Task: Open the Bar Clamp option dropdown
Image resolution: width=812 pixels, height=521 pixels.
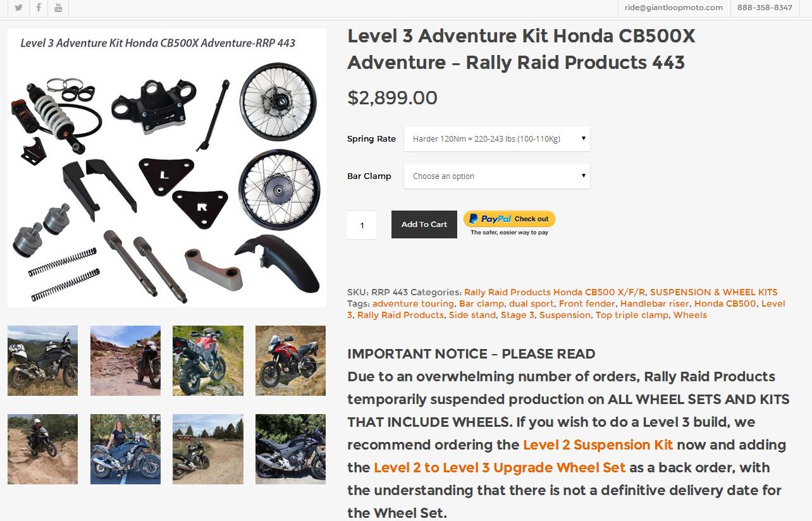Action: tap(496, 176)
